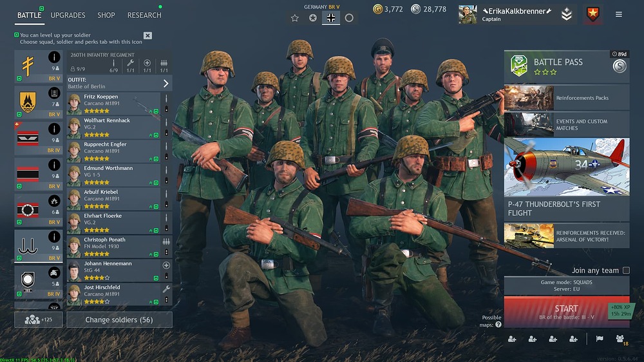
Task: Switch to the UPGRADES tab
Action: pyautogui.click(x=68, y=15)
